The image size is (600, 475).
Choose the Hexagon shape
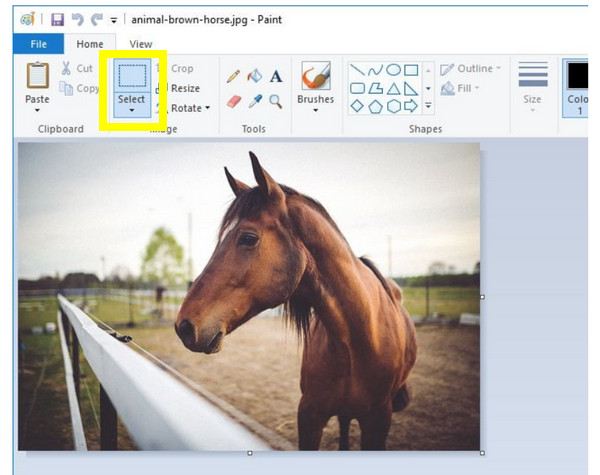pyautogui.click(x=393, y=106)
